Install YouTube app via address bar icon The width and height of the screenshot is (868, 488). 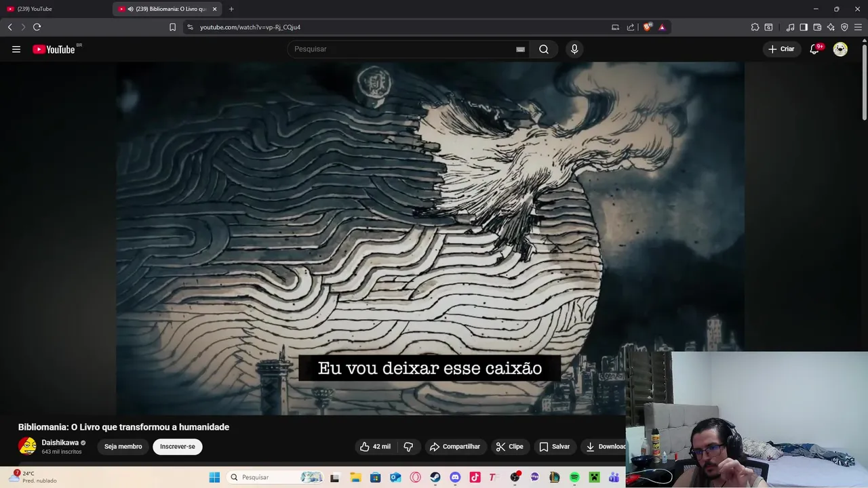(x=615, y=27)
